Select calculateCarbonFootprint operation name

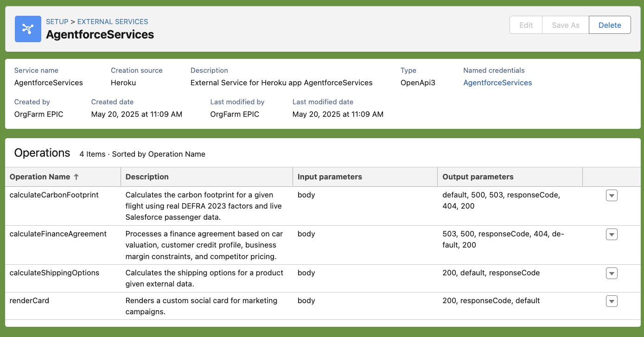pyautogui.click(x=54, y=195)
